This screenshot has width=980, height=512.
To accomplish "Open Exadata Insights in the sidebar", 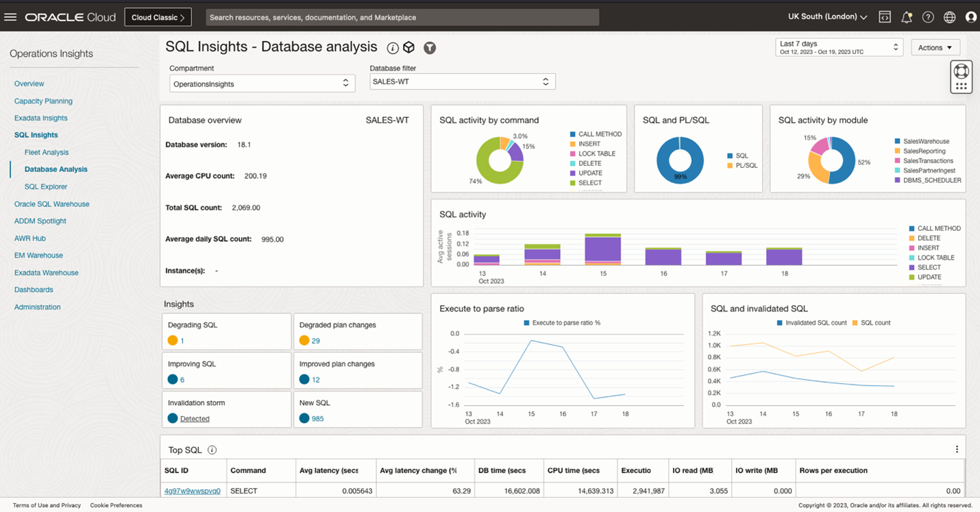I will [x=41, y=118].
